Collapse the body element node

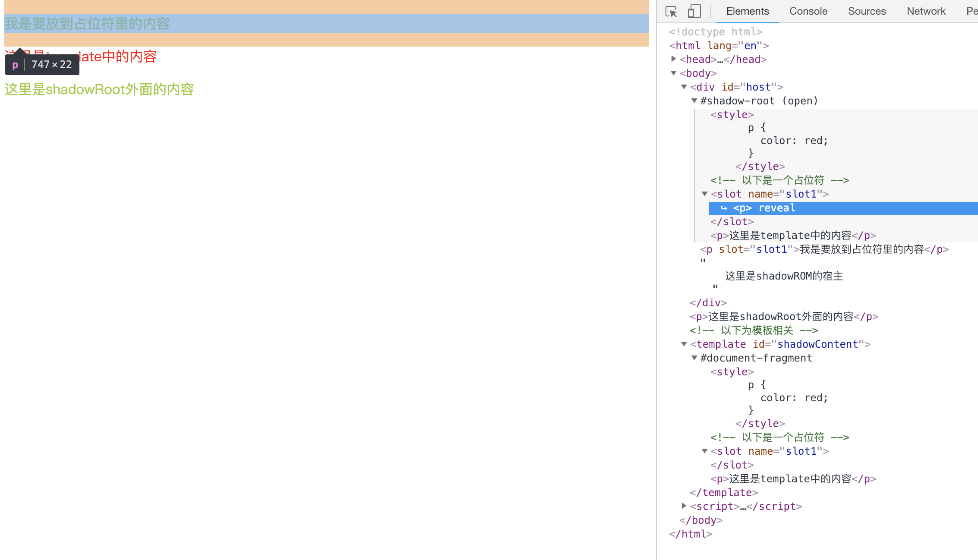pos(673,73)
